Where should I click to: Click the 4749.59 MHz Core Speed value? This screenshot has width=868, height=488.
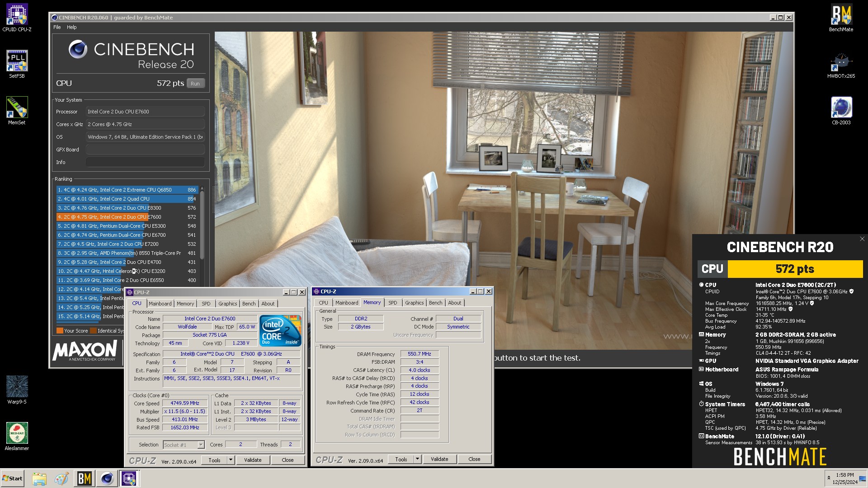pyautogui.click(x=185, y=404)
